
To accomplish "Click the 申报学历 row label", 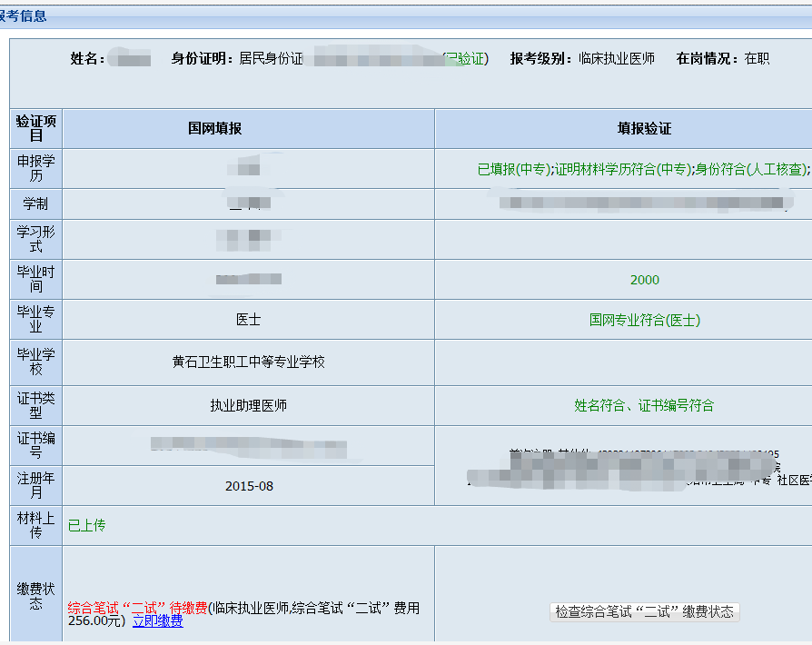I will [x=35, y=168].
